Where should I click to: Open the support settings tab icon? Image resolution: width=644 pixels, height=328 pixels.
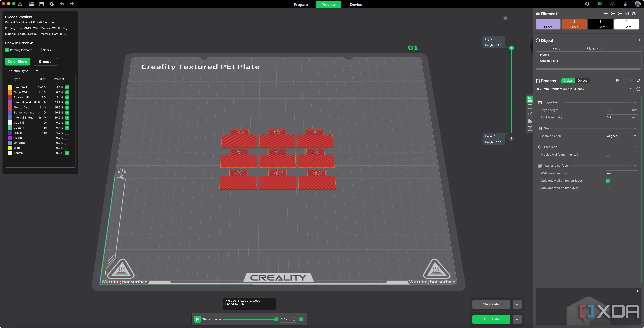point(530,121)
